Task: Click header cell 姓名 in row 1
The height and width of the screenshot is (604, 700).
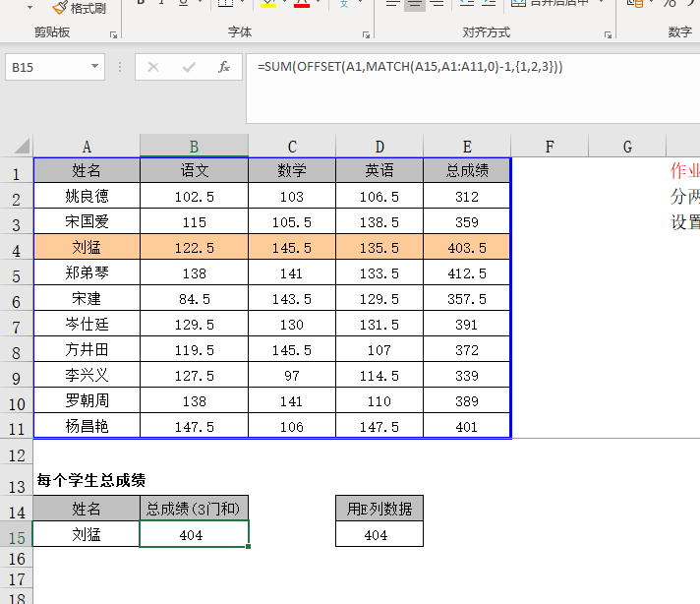Action: pyautogui.click(x=87, y=170)
